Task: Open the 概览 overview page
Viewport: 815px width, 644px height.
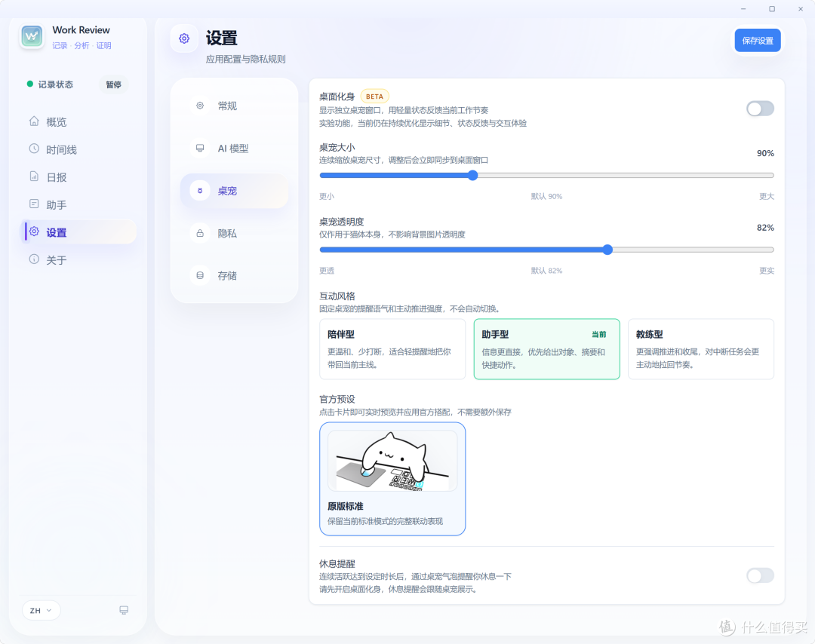Action: (78, 122)
